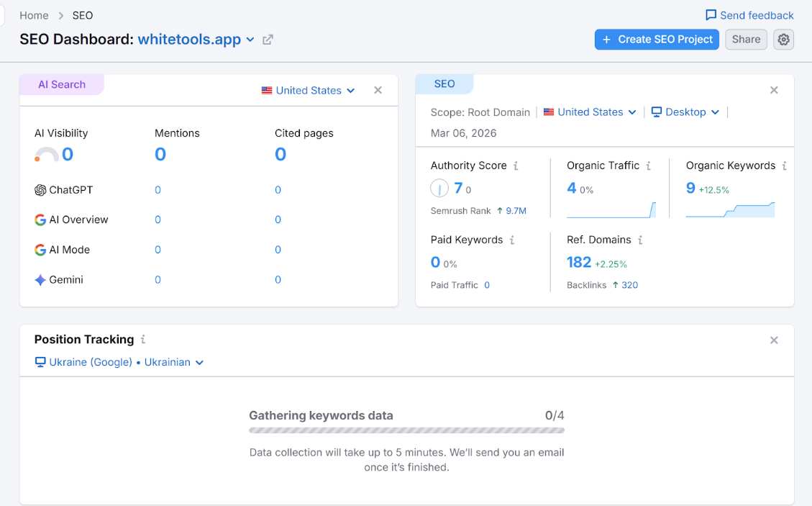Click the Position Tracking info icon
812x506 pixels.
[143, 339]
